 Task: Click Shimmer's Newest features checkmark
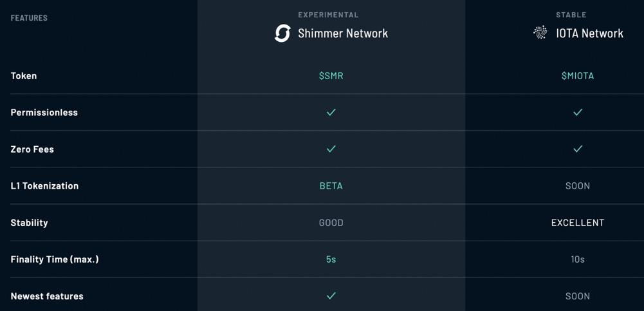pos(331,296)
